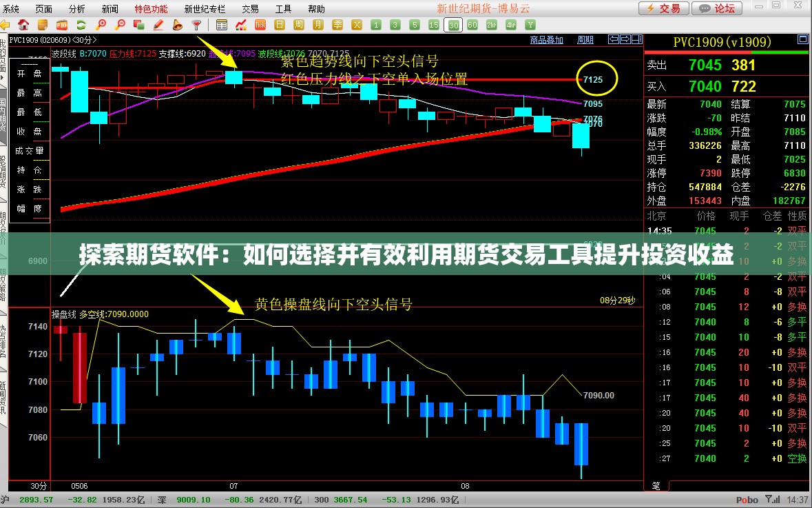This screenshot has width=812, height=508.
Task: Click the orange X period button
Action: [x=356, y=25]
